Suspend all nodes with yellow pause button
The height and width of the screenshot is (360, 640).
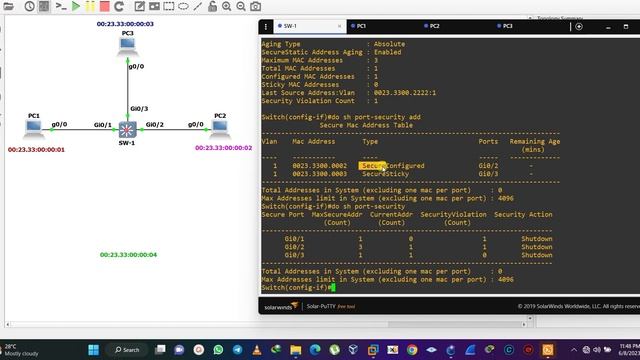[90, 6]
